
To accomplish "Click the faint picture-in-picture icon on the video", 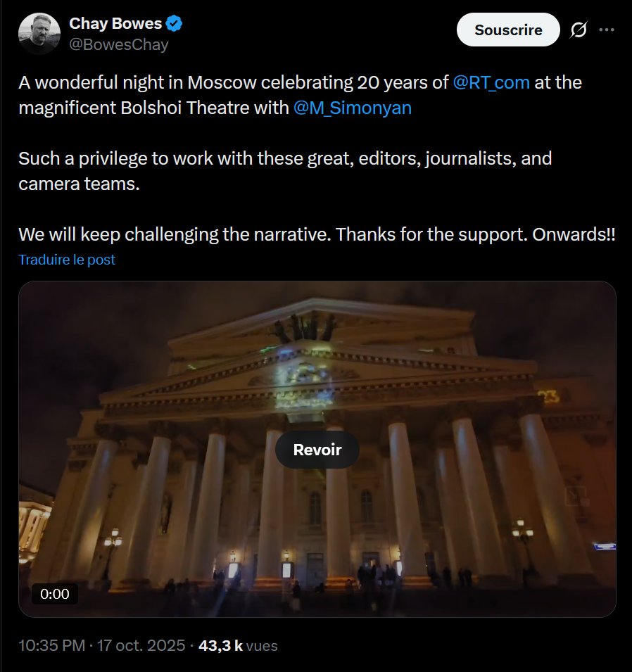I will (x=576, y=497).
